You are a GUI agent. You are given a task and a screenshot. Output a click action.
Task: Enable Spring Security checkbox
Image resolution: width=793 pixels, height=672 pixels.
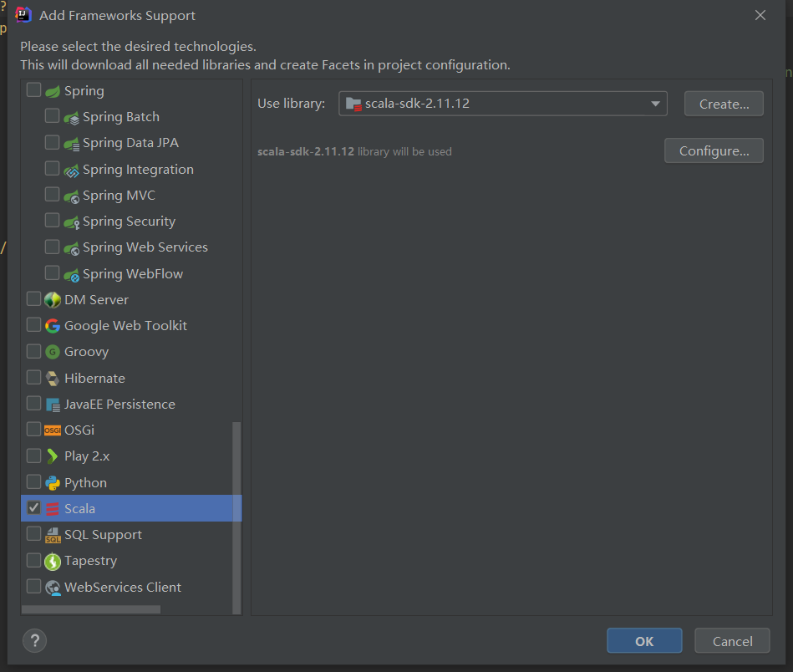(52, 220)
